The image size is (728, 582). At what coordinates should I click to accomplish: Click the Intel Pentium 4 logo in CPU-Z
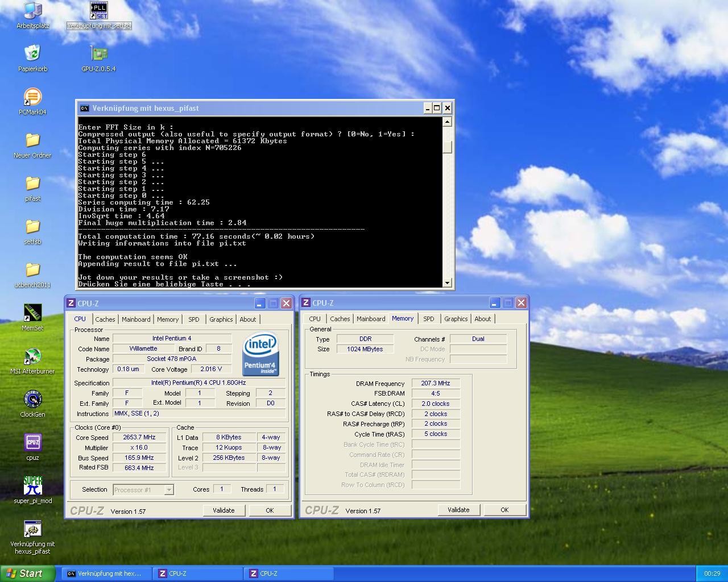pos(260,354)
